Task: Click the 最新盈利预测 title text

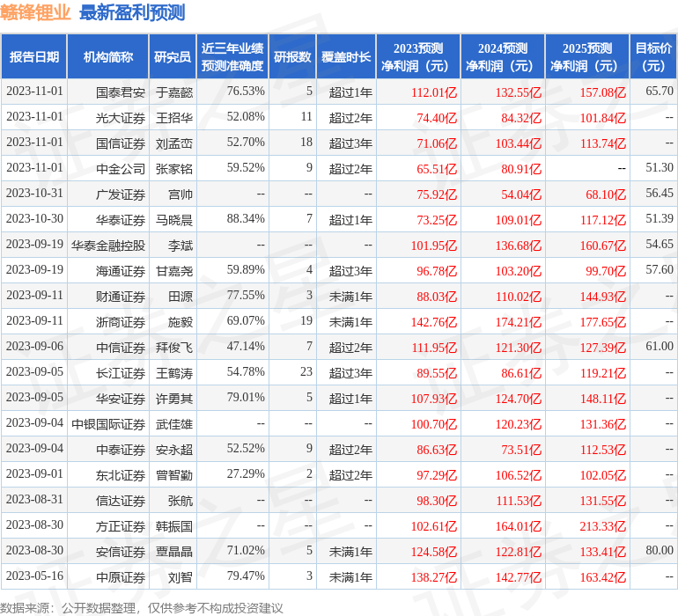Action: (x=132, y=13)
